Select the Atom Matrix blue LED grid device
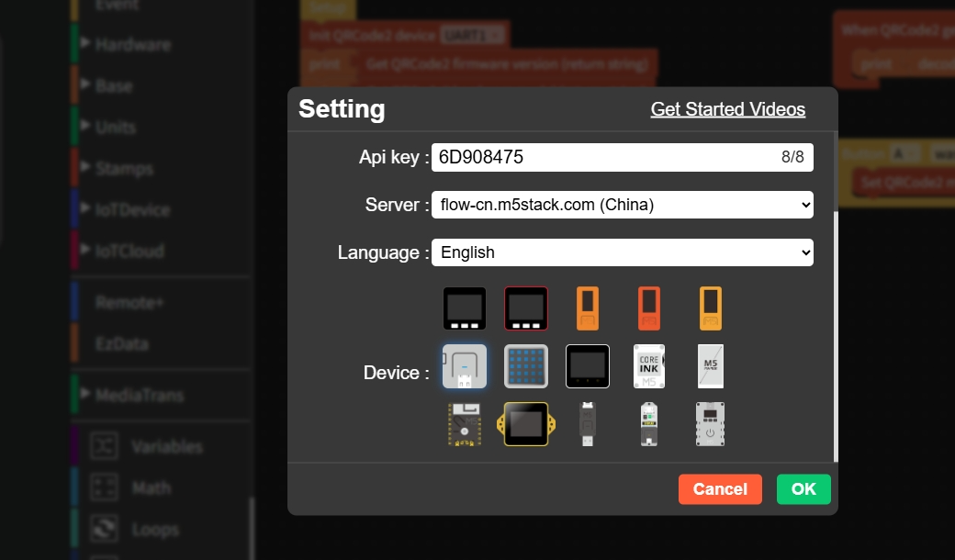This screenshot has height=560, width=955. click(x=526, y=366)
